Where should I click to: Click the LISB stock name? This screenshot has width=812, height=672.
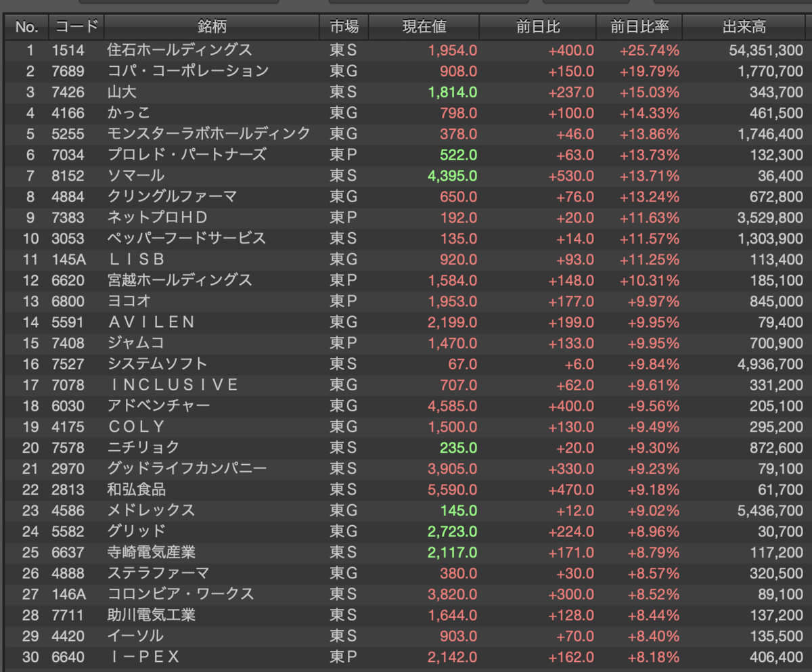point(137,259)
